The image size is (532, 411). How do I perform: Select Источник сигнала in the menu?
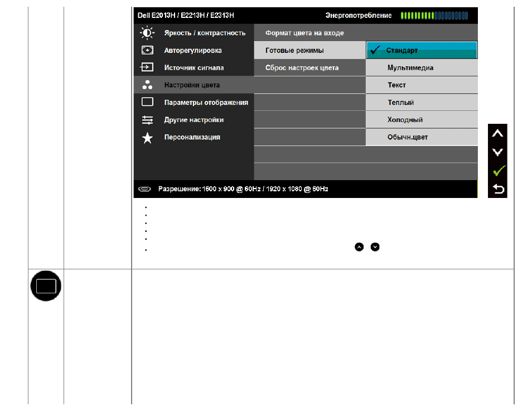[x=194, y=67]
